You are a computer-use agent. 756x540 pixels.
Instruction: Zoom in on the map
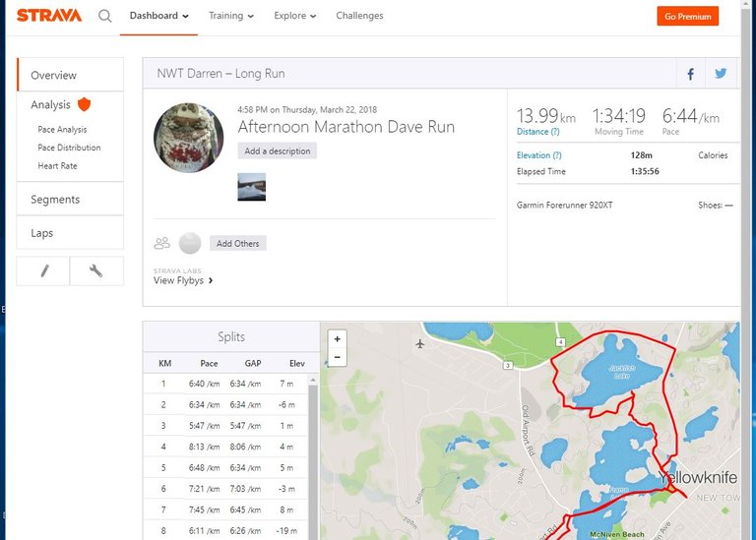pos(337,339)
